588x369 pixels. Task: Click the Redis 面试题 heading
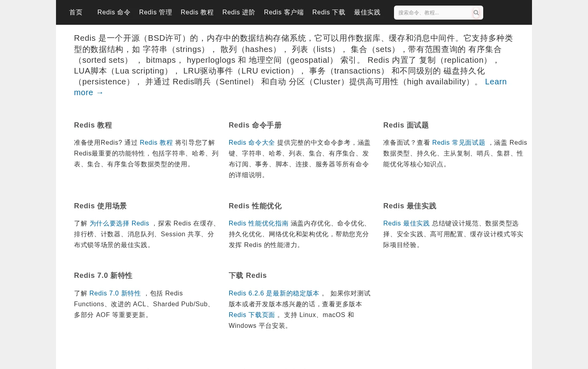[x=406, y=125]
